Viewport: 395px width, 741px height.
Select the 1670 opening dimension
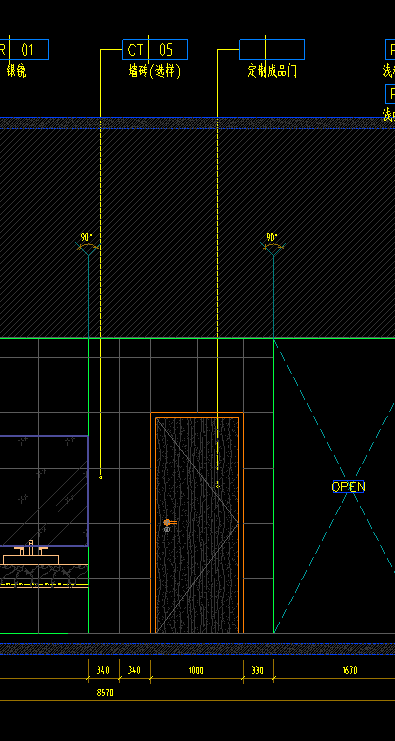click(x=349, y=670)
